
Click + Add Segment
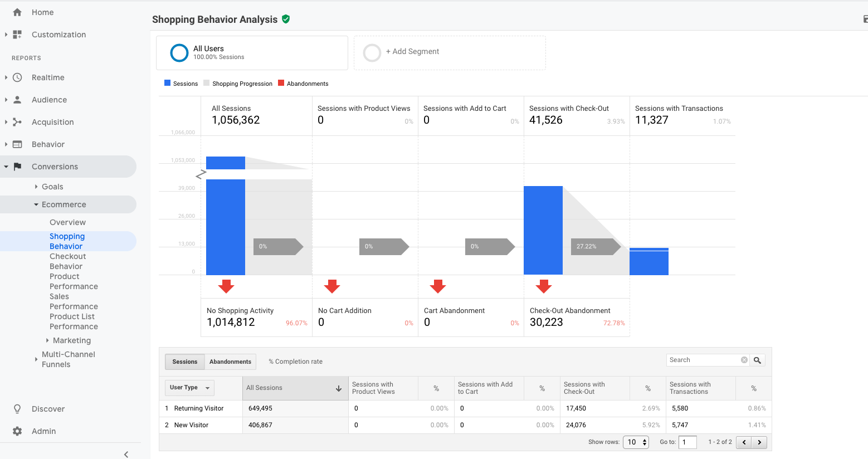click(x=412, y=51)
